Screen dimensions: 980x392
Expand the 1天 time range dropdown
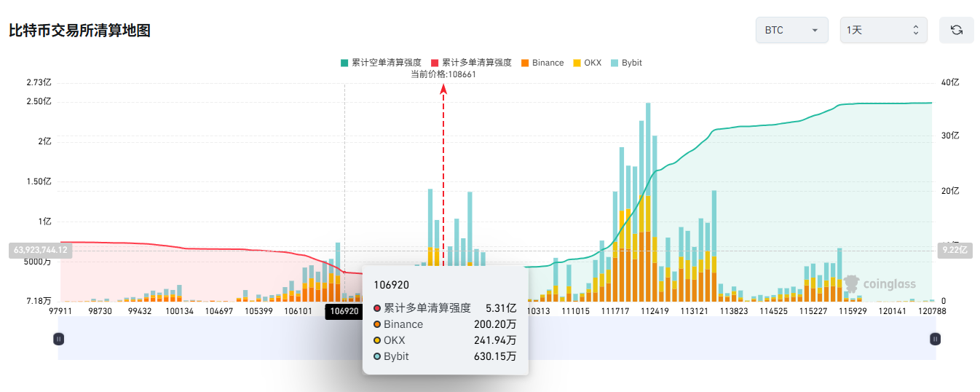(x=883, y=31)
